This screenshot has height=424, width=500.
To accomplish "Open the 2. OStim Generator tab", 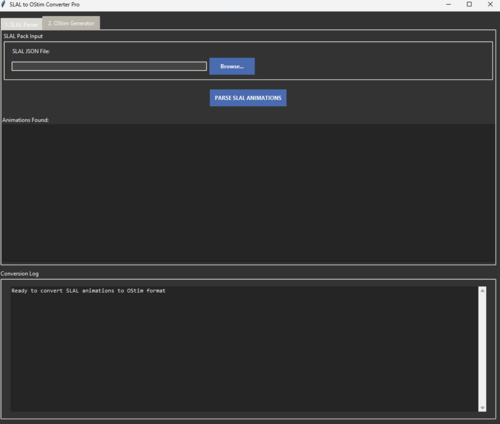I will [71, 23].
